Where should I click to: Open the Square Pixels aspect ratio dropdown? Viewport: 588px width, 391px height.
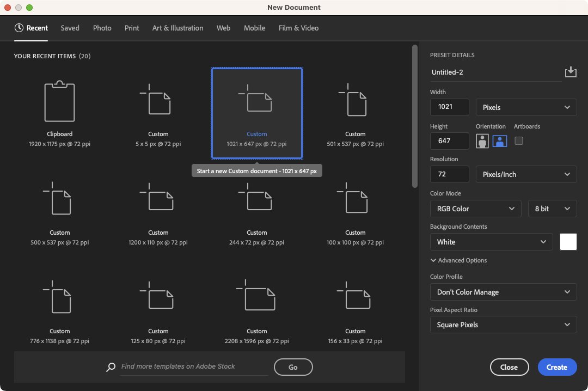coord(503,325)
